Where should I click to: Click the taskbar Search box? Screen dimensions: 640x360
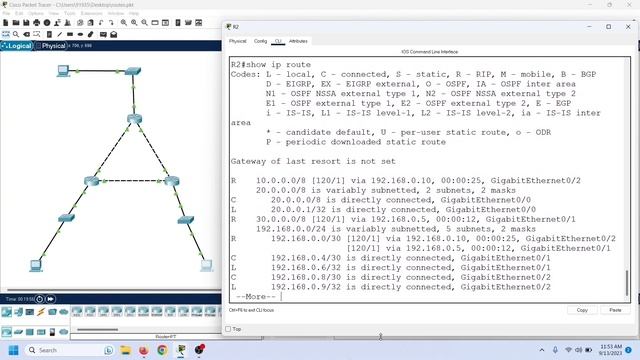point(69,350)
